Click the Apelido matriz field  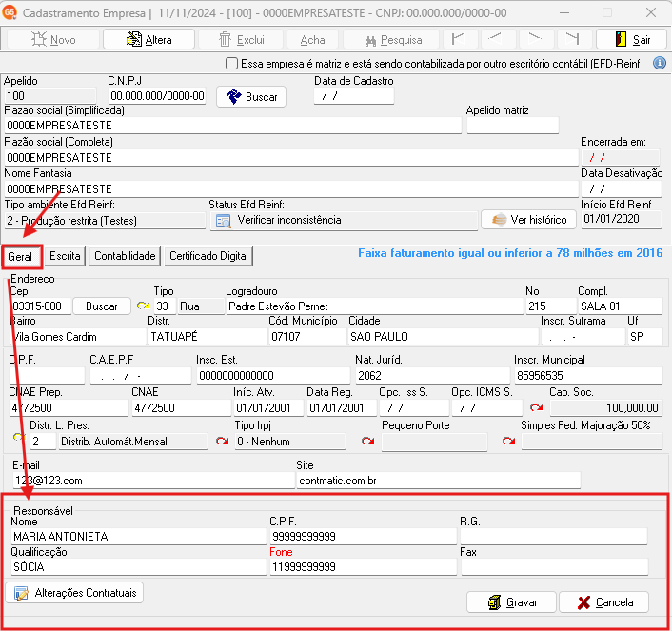click(513, 126)
